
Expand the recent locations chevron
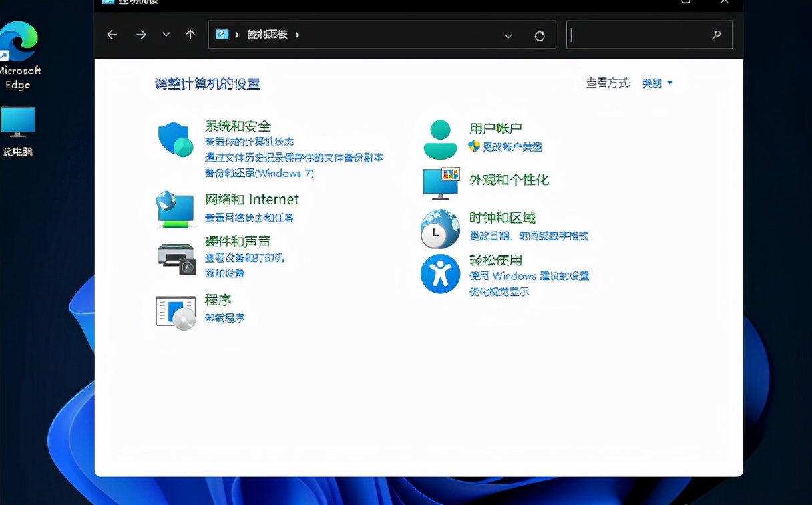(166, 35)
